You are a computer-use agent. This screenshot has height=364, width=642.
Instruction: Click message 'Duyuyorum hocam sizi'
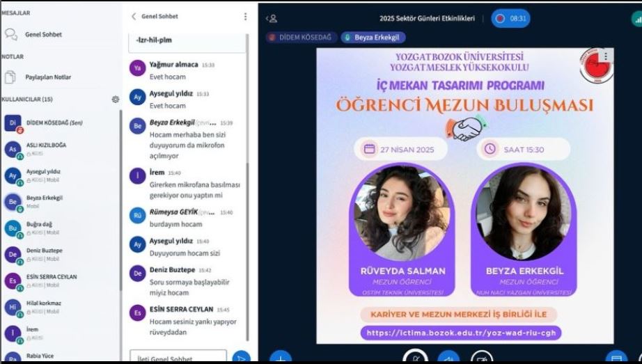[185, 253]
